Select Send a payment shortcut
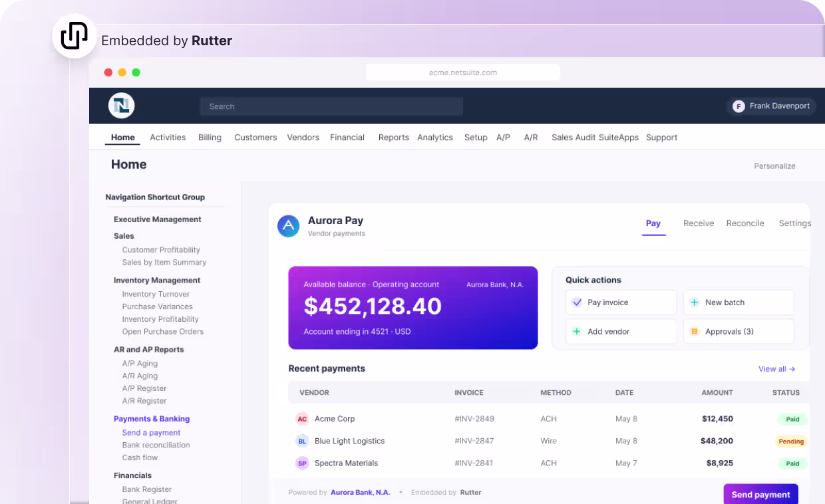Viewport: 825px width, 504px height. [151, 433]
